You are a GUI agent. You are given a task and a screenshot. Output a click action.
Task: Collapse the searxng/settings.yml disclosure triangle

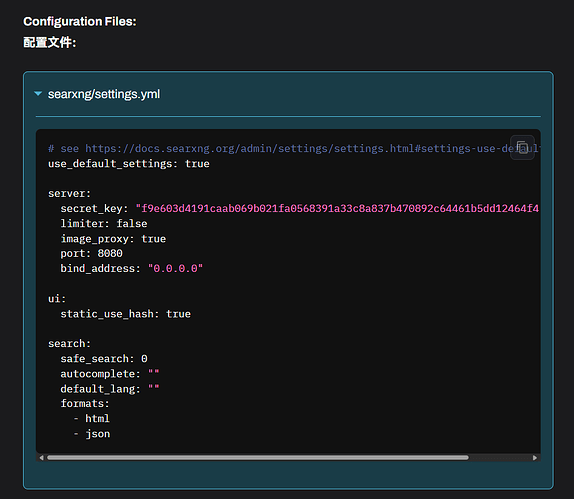[x=38, y=94]
